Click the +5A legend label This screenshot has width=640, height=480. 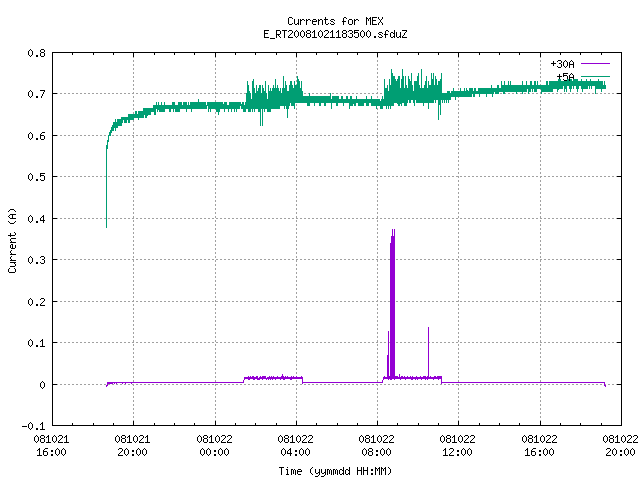(x=565, y=77)
